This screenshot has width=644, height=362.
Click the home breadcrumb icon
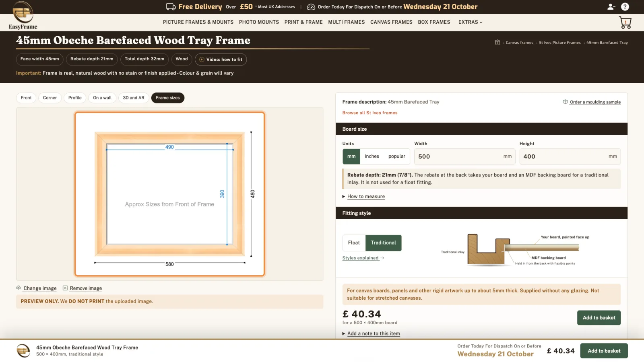497,43
